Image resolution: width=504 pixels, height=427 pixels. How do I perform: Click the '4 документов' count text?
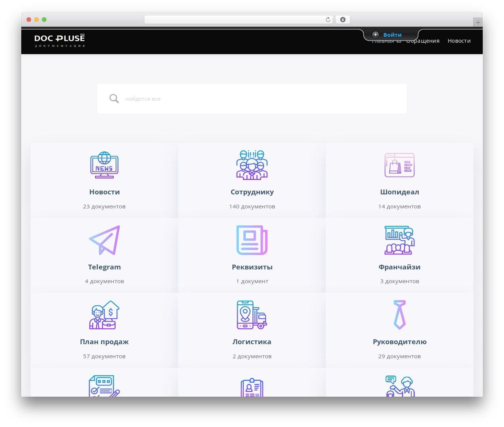[104, 281]
